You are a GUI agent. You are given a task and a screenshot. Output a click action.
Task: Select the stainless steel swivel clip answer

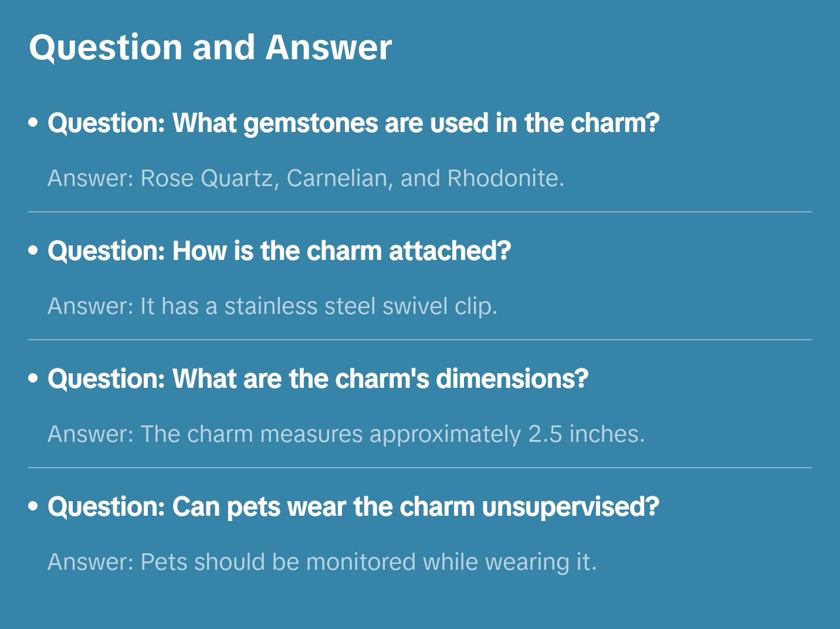tap(272, 306)
